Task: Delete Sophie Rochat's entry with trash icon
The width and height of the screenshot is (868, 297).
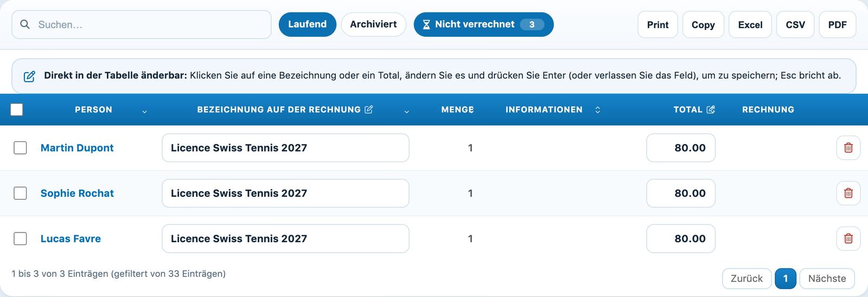Action: (848, 193)
